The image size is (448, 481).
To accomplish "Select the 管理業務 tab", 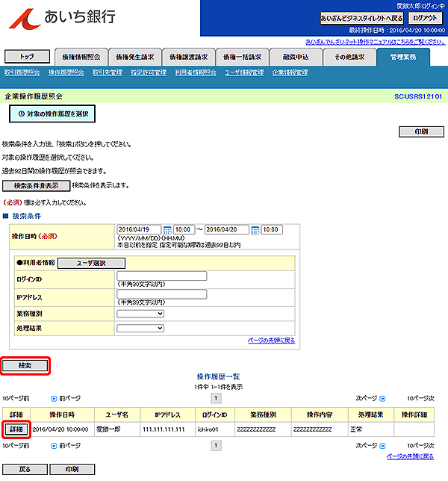I will tap(403, 57).
